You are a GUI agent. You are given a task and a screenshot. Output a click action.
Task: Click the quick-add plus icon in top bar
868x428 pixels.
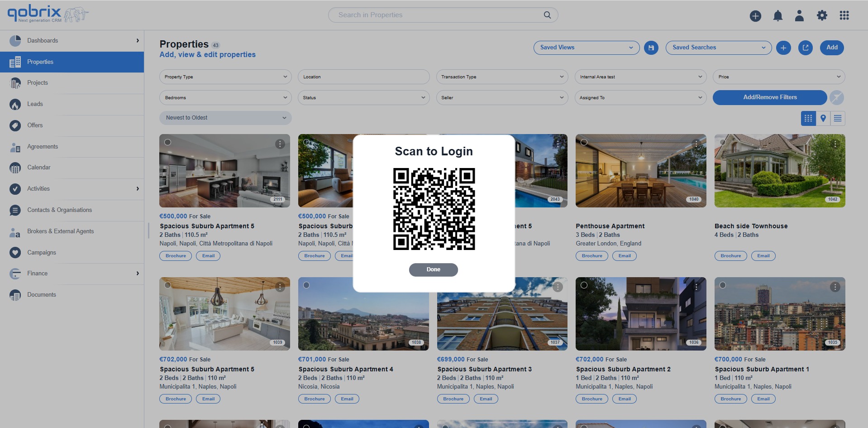pyautogui.click(x=755, y=16)
